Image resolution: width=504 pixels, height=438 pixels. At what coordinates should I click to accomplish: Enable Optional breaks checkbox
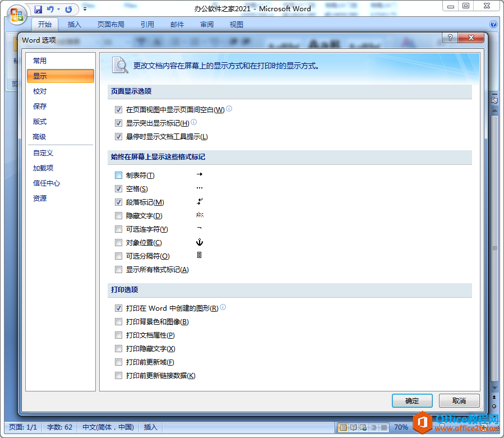(x=118, y=256)
